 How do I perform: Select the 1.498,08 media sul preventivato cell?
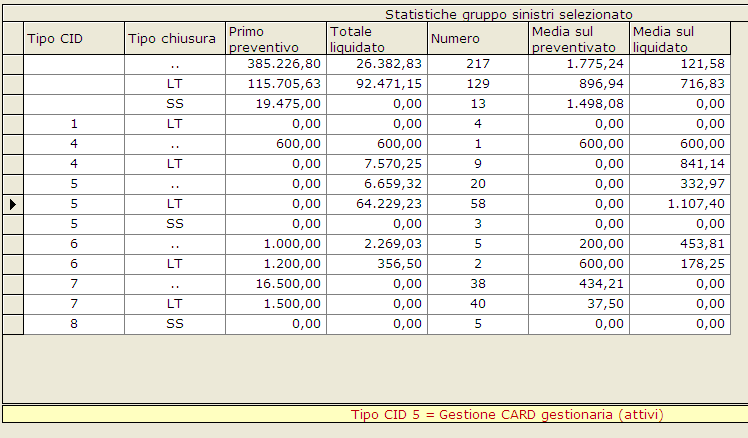578,104
